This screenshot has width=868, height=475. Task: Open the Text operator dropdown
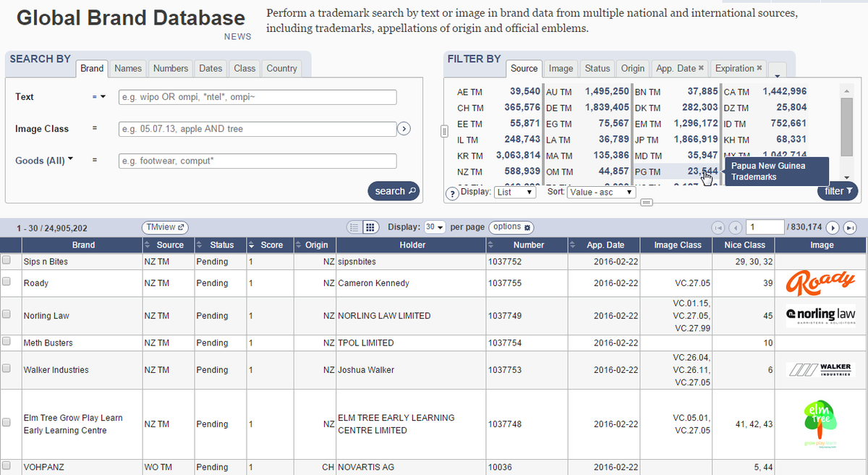tap(99, 96)
